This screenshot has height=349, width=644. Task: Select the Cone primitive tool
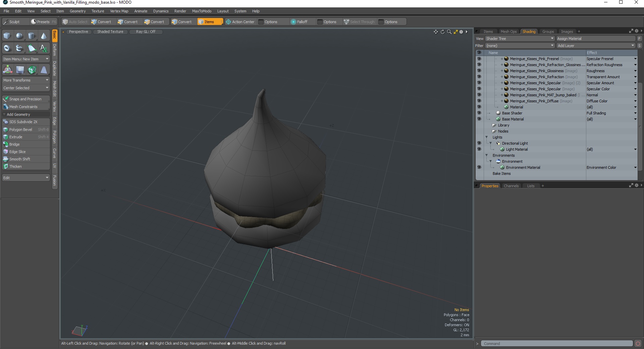tap(44, 36)
